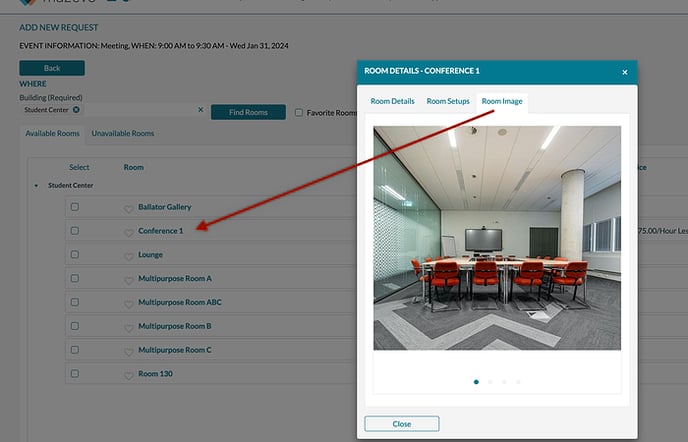Enable the Favorite Rooms checkbox
Screen dimensions: 688x442
299,113
